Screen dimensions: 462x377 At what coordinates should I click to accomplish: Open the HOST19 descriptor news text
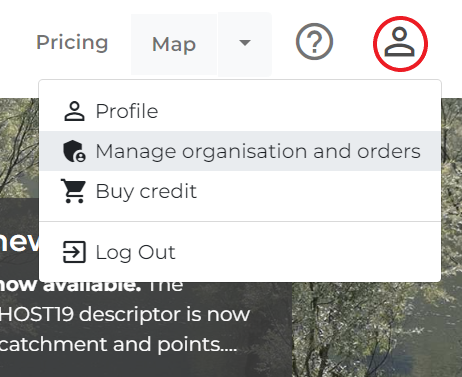pyautogui.click(x=125, y=314)
